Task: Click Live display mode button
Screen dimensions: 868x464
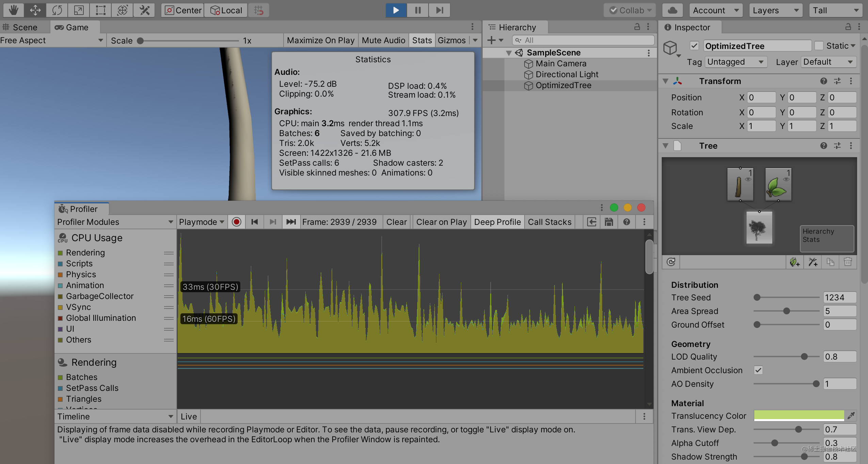Action: [189, 416]
